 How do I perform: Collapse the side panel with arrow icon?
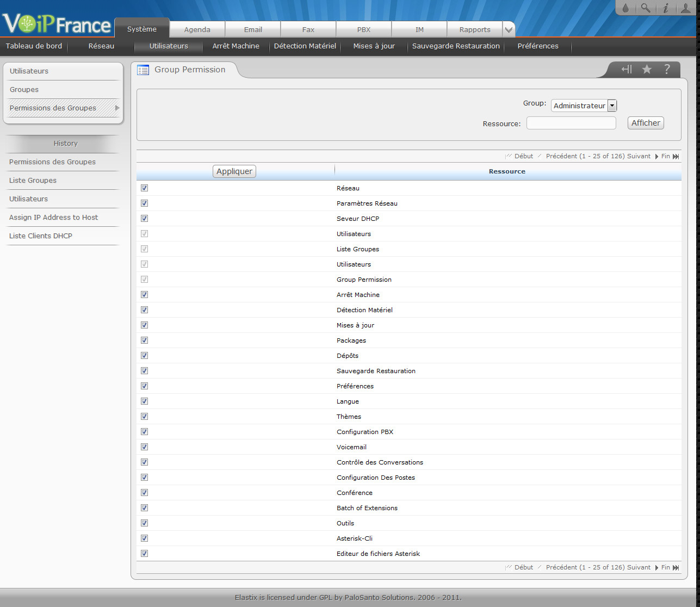coord(627,69)
